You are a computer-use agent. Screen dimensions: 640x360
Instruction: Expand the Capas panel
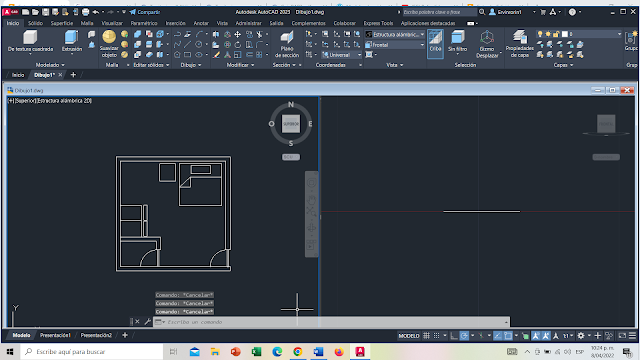tap(562, 65)
